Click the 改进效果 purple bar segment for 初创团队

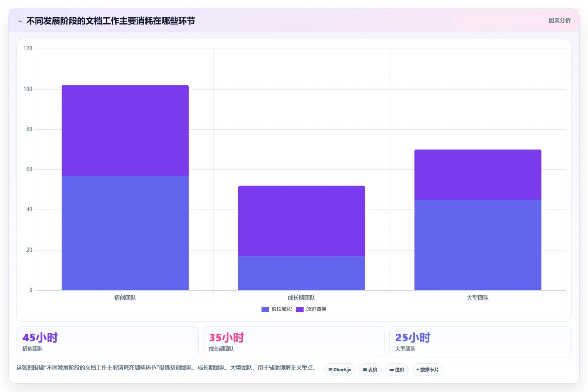pos(125,131)
